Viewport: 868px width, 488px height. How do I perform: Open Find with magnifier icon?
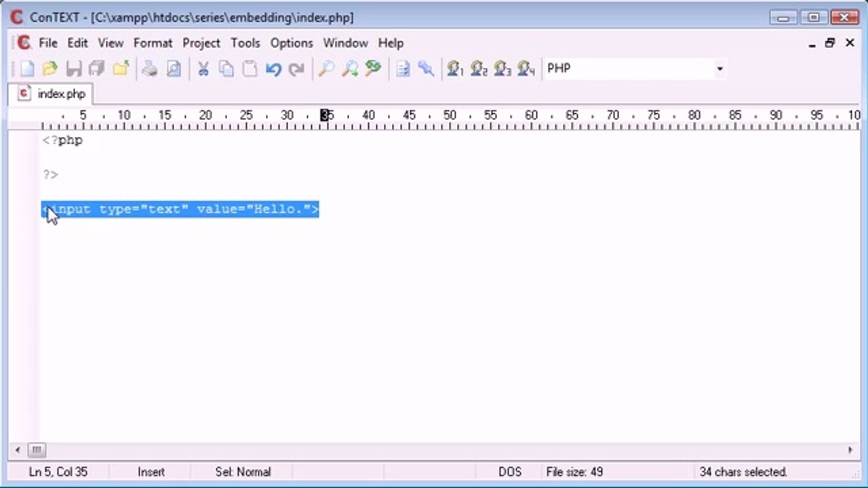326,68
